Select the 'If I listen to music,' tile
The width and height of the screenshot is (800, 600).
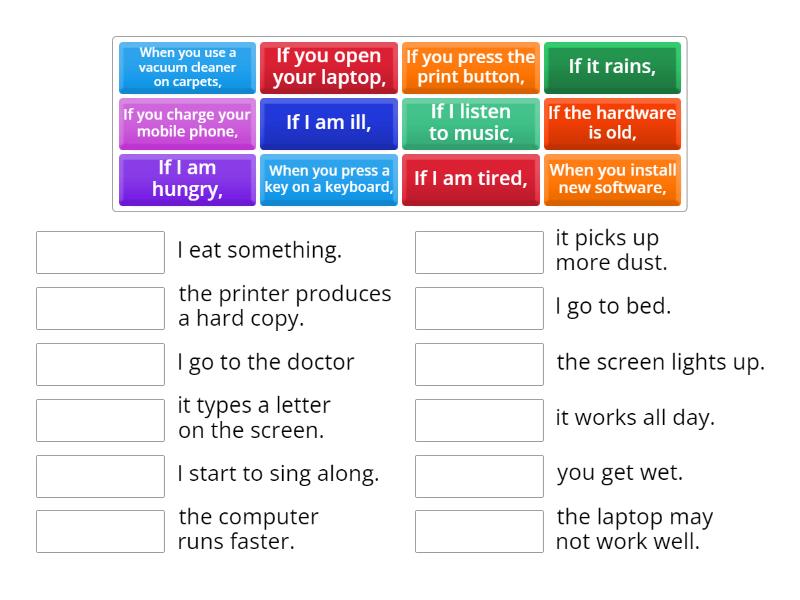(470, 123)
